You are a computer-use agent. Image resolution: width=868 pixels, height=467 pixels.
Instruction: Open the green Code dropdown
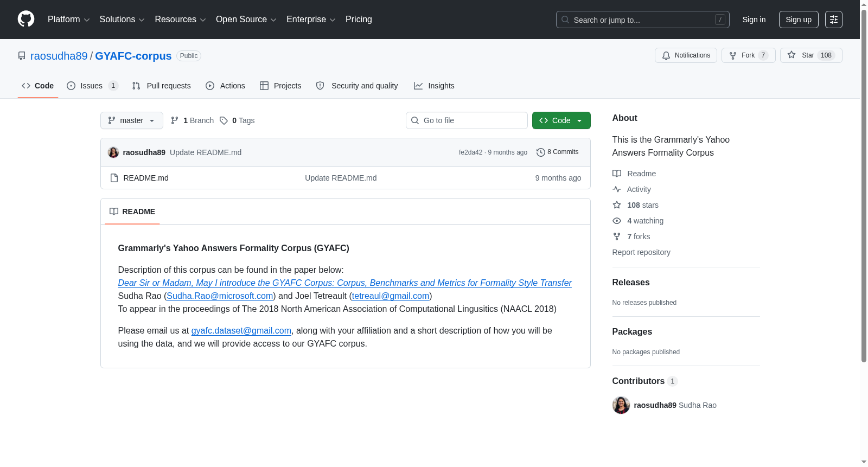point(561,120)
